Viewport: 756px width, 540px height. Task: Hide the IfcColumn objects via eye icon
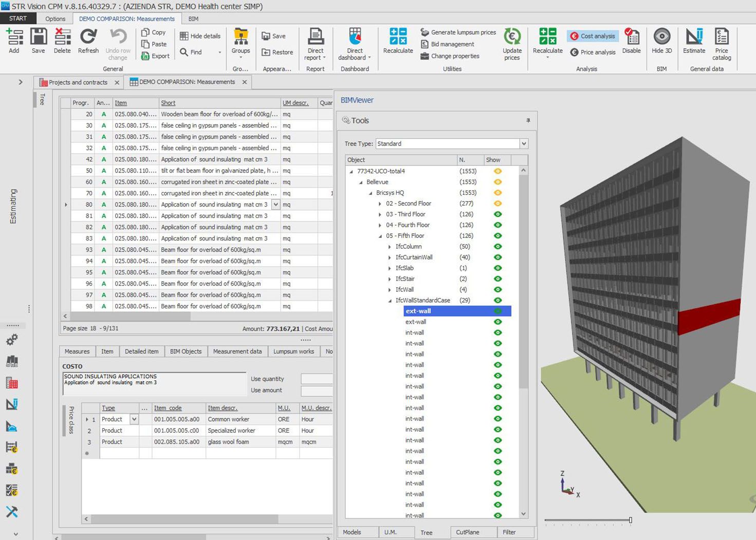point(497,247)
